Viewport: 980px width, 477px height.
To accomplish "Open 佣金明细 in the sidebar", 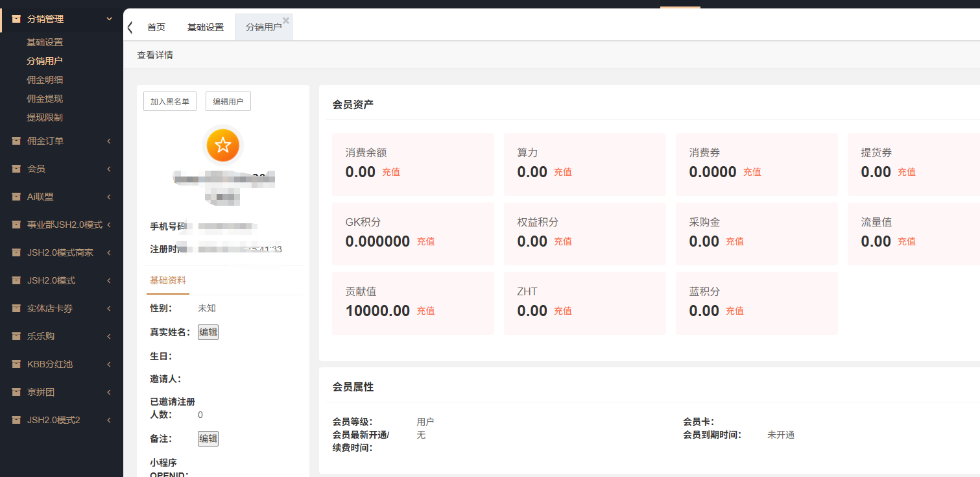I will [x=45, y=80].
